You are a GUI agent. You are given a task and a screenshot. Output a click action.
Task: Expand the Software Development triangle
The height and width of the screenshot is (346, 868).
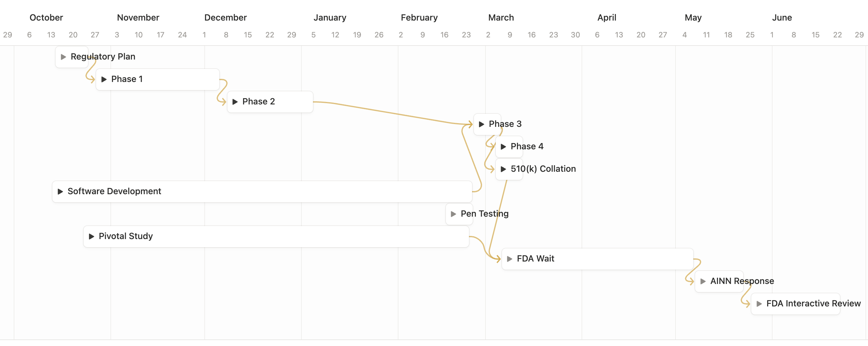[x=60, y=191]
